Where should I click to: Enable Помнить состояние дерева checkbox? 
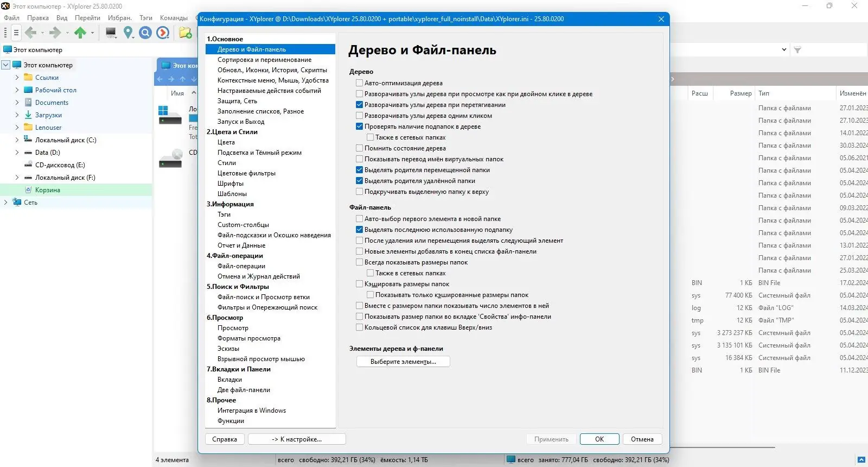pos(359,148)
